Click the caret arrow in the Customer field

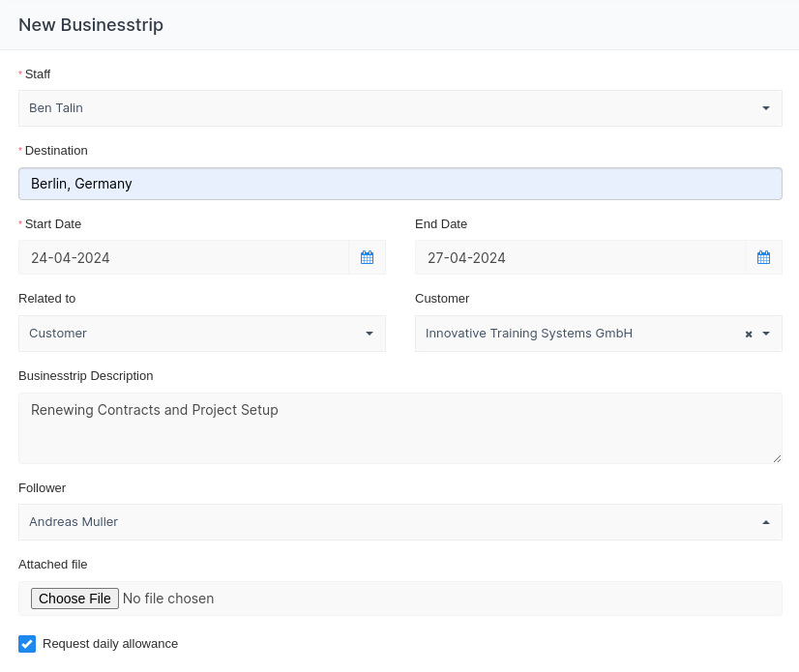(x=766, y=334)
